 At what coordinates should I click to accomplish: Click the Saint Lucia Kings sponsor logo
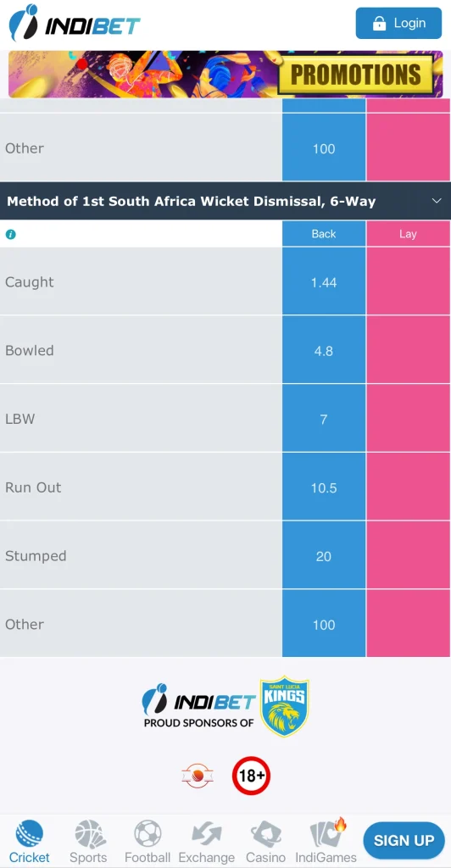[x=285, y=706]
